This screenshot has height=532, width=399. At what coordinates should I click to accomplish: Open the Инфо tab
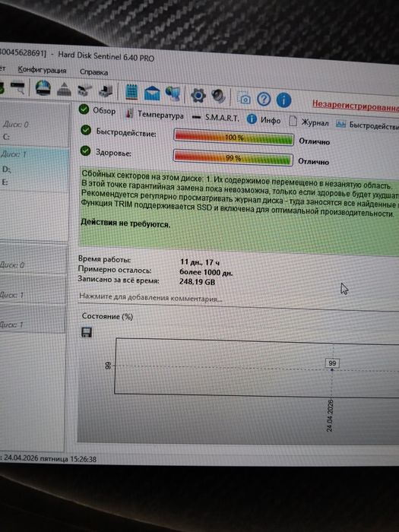click(264, 120)
